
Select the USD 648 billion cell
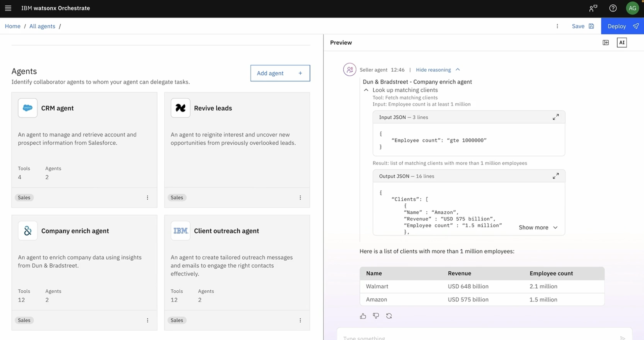468,286
